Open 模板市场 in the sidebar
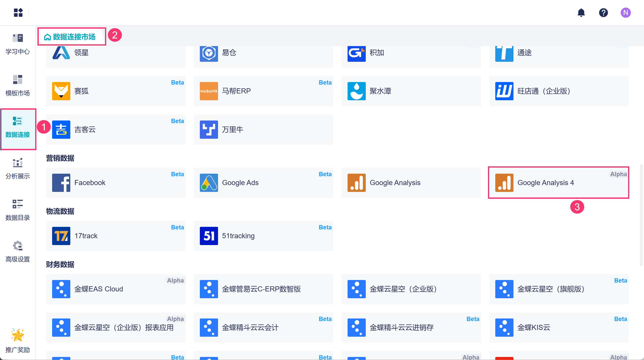Screen dimensions: 644x360 click(x=18, y=86)
